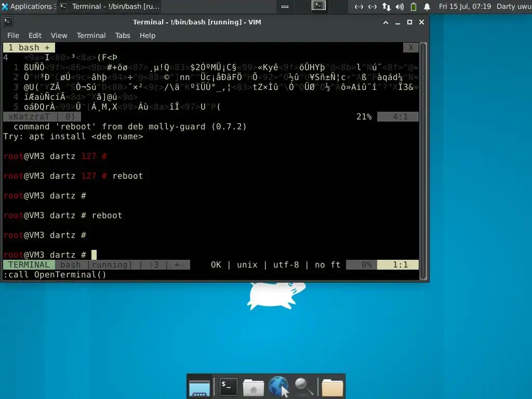The image size is (532, 399).
Task: Click the 'dartz # reboot' prompt line without 127
Action: pos(63,216)
